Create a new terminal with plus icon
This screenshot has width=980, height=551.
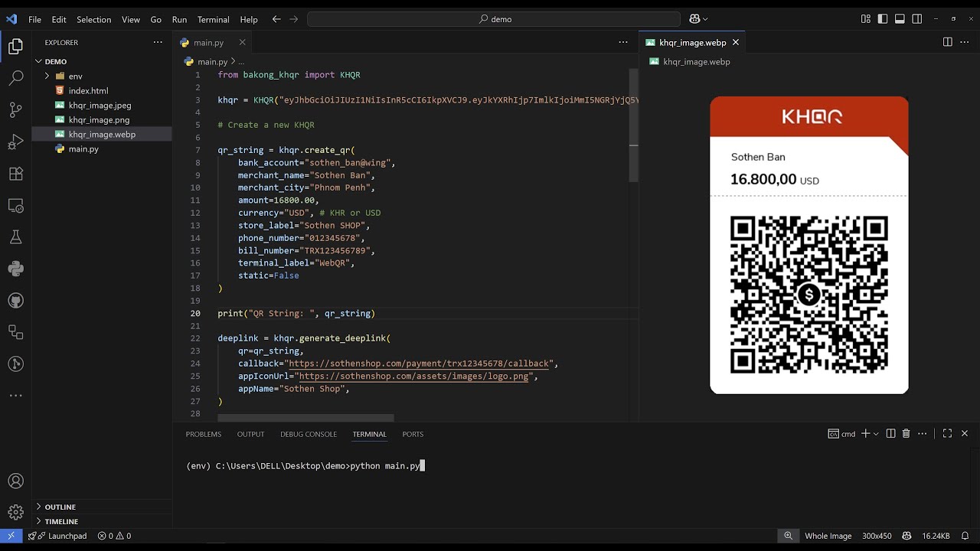coord(866,433)
